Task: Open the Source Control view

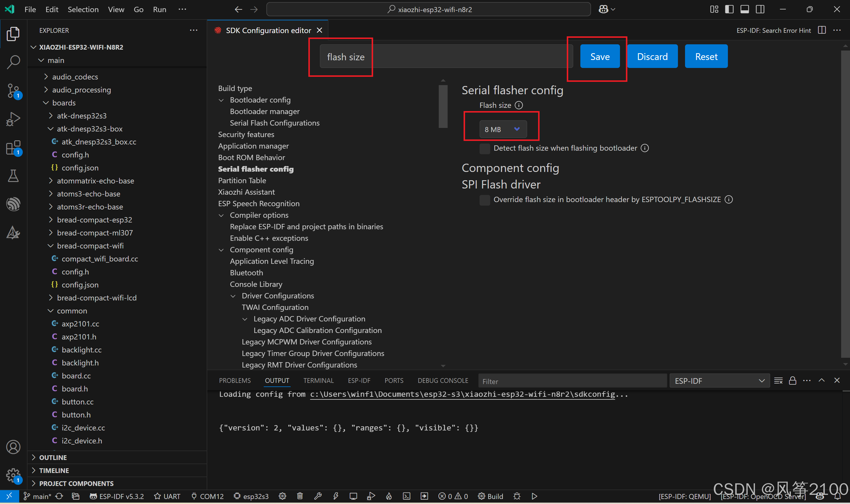Action: pyautogui.click(x=13, y=91)
